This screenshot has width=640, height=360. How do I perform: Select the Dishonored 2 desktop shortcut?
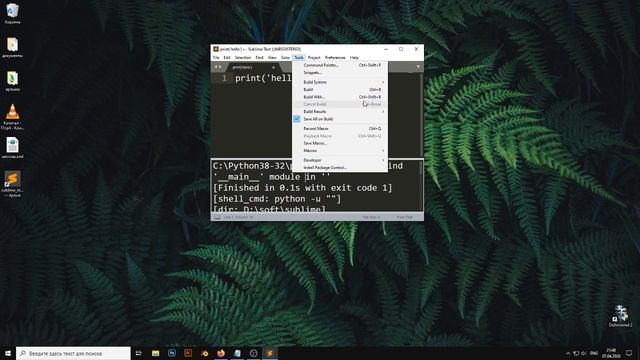click(x=621, y=316)
